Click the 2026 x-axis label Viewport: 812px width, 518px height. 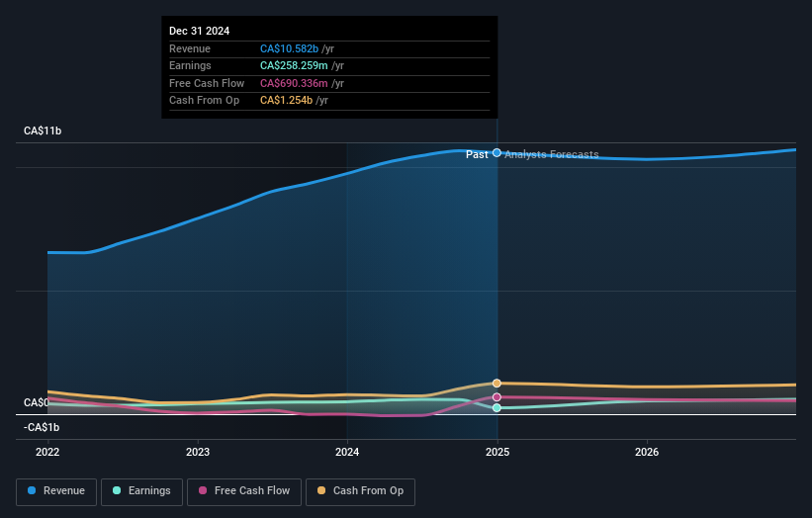[x=647, y=453]
